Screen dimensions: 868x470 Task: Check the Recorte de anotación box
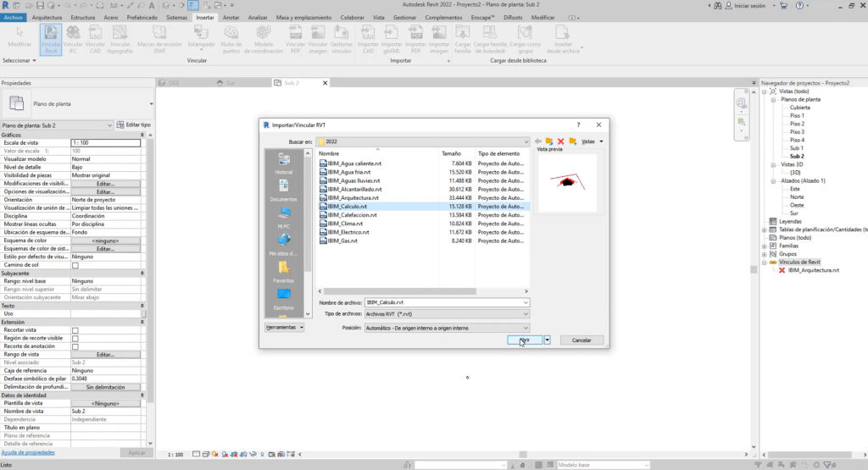75,346
